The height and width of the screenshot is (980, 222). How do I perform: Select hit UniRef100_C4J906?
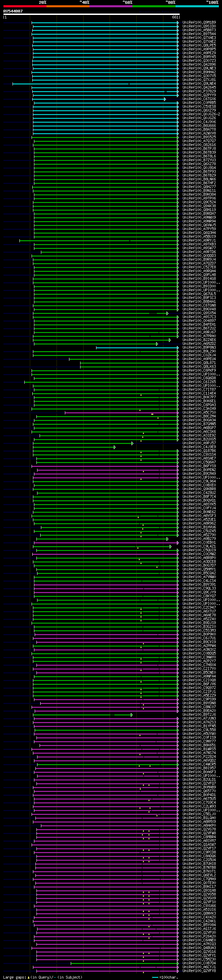pos(199,122)
